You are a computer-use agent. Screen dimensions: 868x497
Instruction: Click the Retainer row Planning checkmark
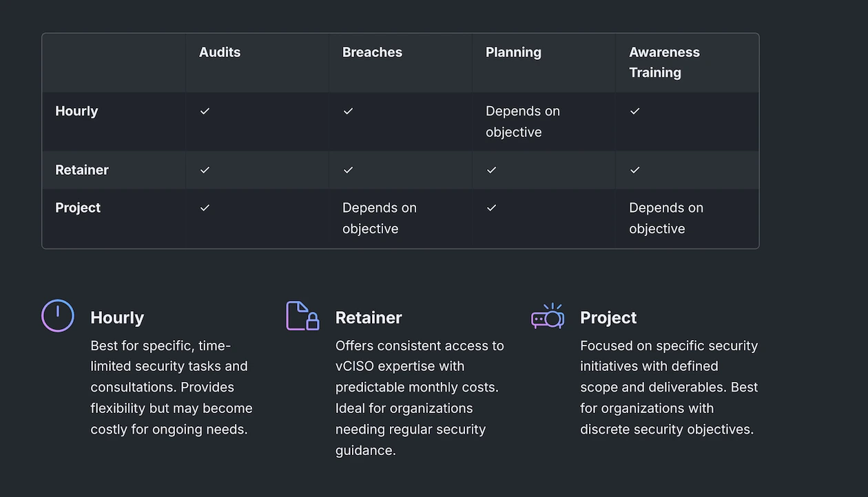pos(491,170)
